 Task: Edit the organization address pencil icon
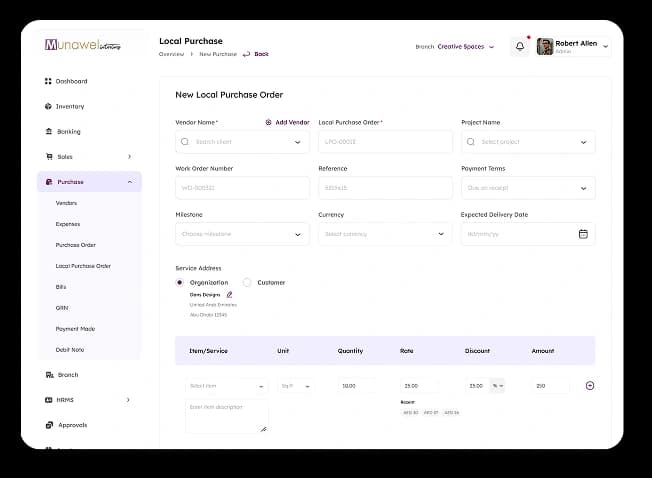(x=229, y=295)
